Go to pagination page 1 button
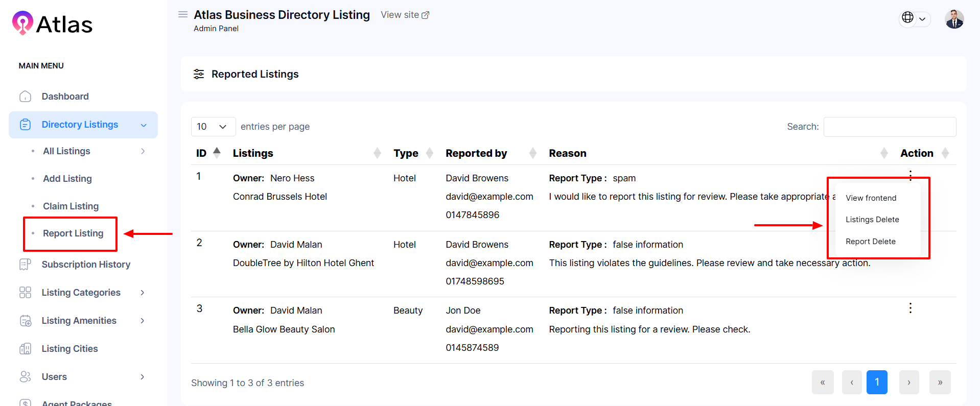This screenshot has height=406, width=980. 876,382
